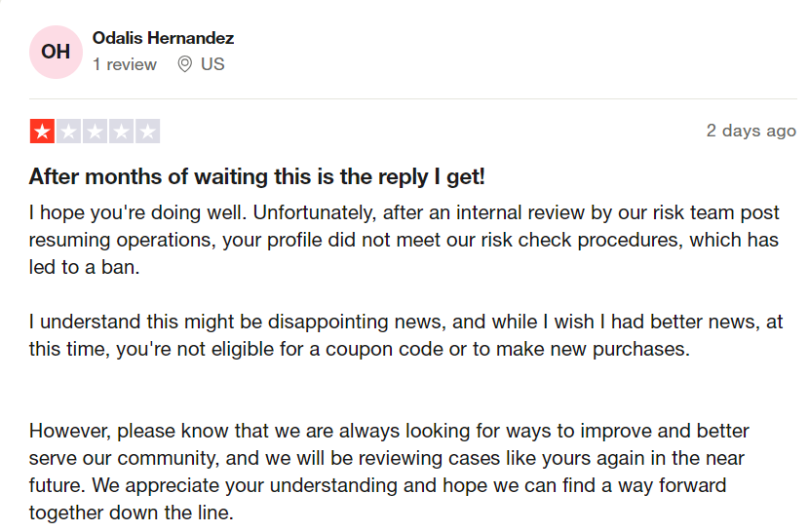Click the 'led to a ban.' line
Screen dimensions: 809x532
click(x=86, y=266)
